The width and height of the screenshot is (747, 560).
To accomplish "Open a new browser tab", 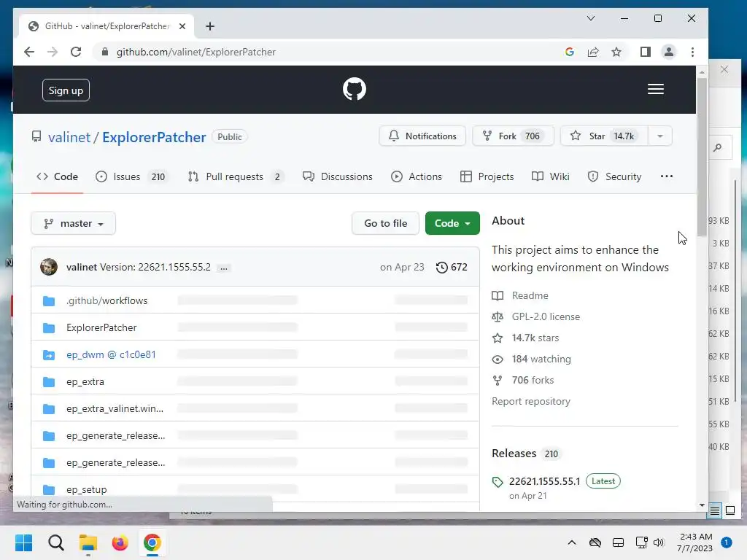I will [x=210, y=26].
